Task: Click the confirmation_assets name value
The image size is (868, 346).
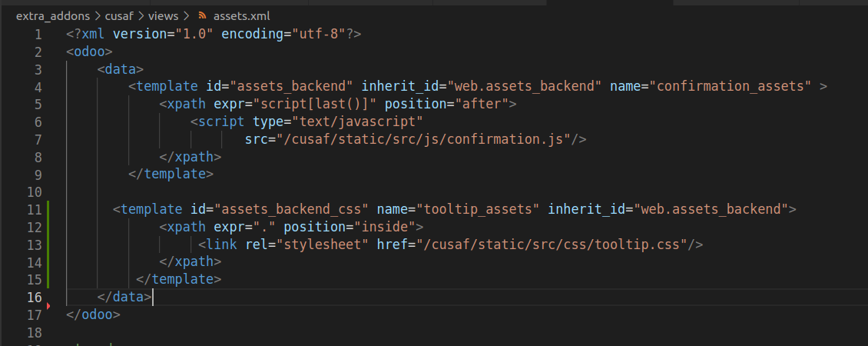Action: pyautogui.click(x=731, y=87)
